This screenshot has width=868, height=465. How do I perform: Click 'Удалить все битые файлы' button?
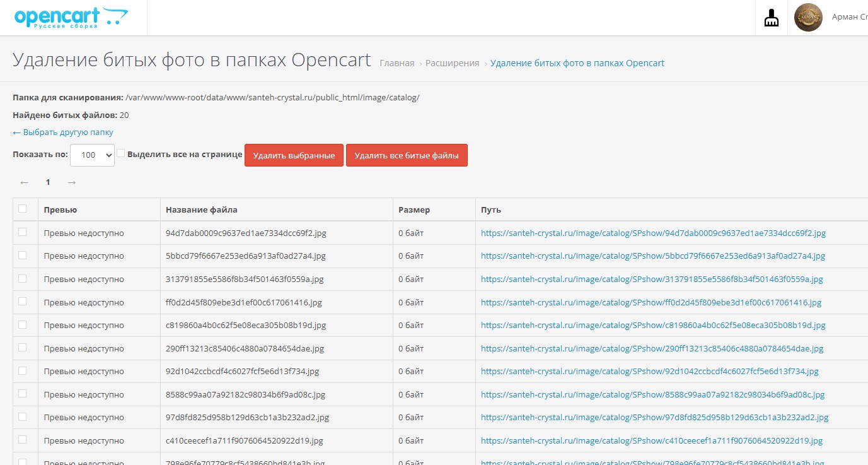407,155
